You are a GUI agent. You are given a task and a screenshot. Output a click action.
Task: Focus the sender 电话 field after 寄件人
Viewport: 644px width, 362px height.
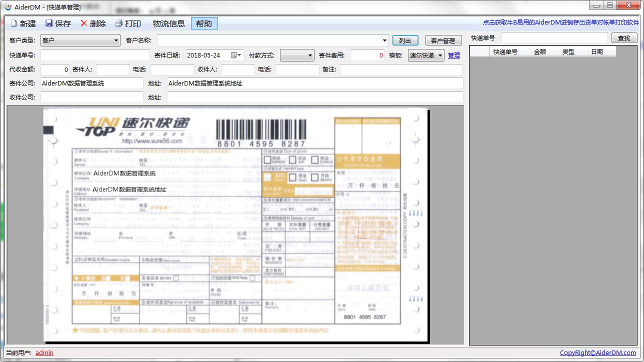coord(172,69)
